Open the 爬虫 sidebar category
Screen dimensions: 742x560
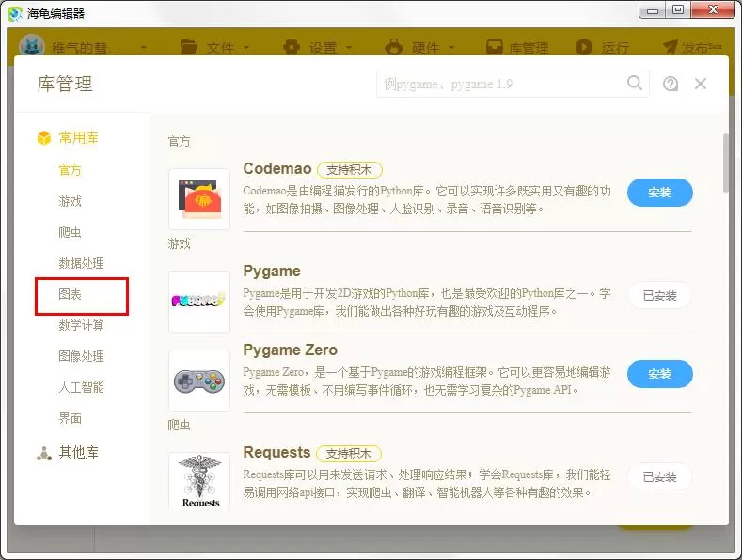(70, 232)
